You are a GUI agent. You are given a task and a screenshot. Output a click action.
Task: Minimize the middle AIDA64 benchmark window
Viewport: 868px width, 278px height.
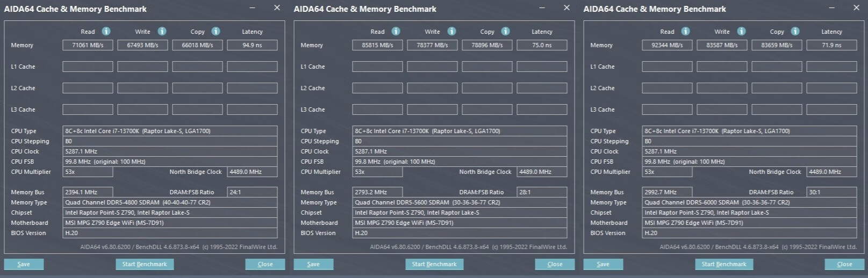pos(542,8)
